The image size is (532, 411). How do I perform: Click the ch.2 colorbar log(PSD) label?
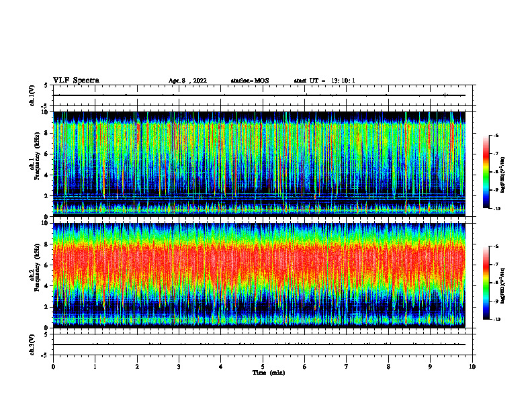click(502, 285)
